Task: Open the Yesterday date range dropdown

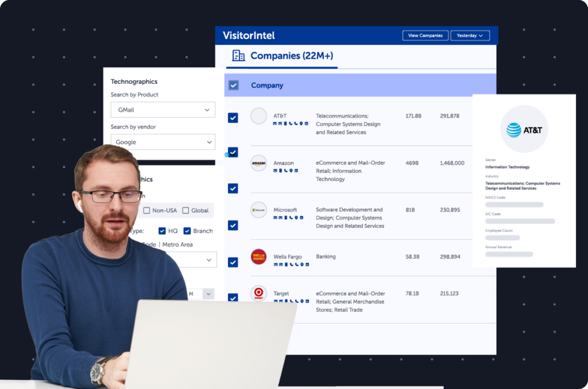Action: (x=470, y=36)
